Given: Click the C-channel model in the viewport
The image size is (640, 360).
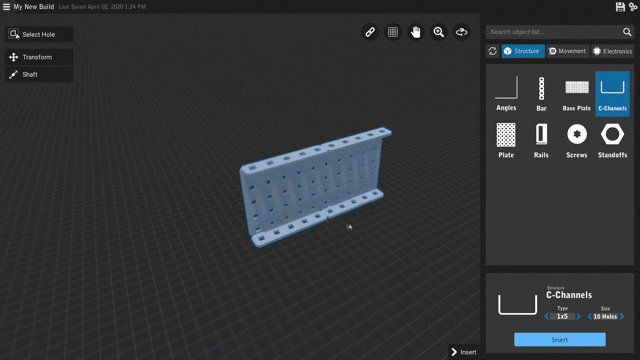Looking at the screenshot, I should (x=315, y=186).
